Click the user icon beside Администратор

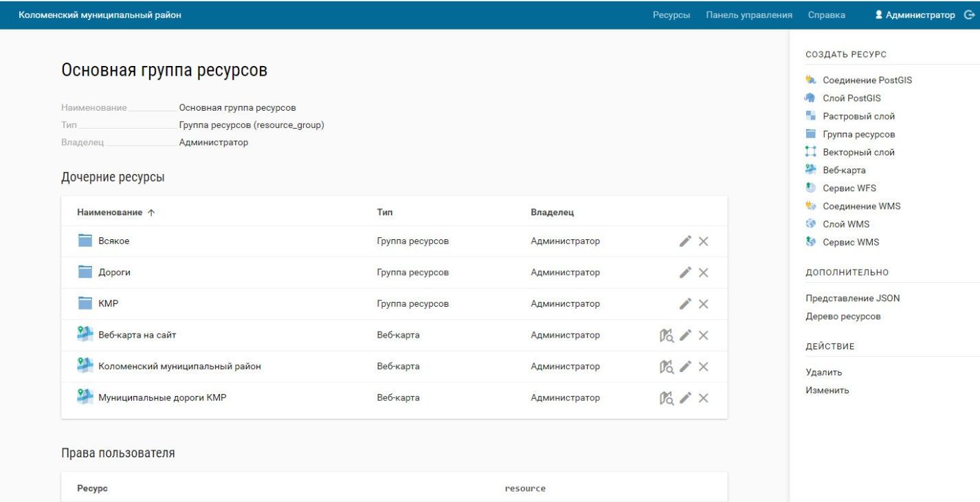(878, 15)
